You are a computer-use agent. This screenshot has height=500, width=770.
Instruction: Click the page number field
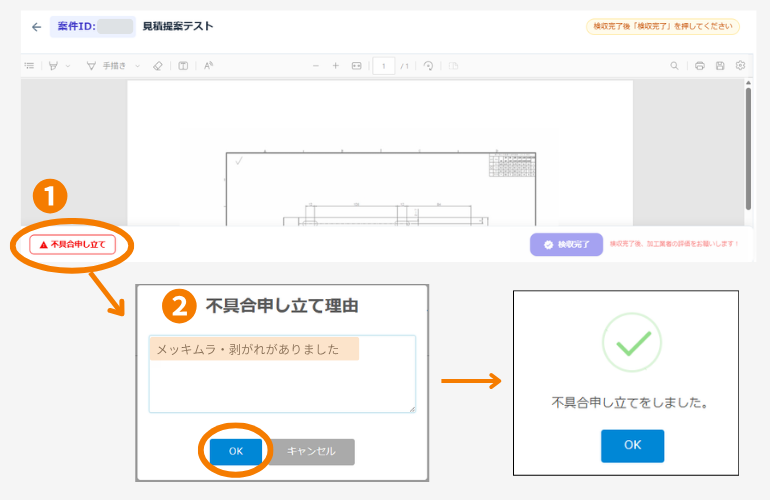point(384,66)
